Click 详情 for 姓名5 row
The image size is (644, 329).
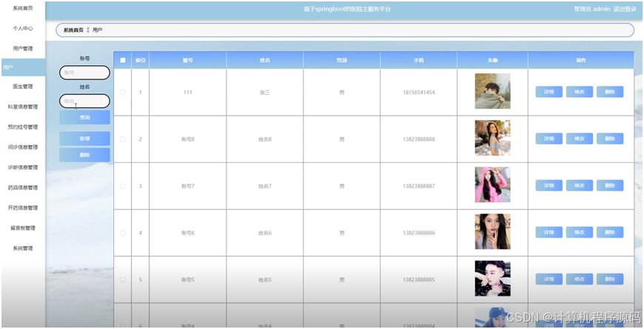pos(549,279)
